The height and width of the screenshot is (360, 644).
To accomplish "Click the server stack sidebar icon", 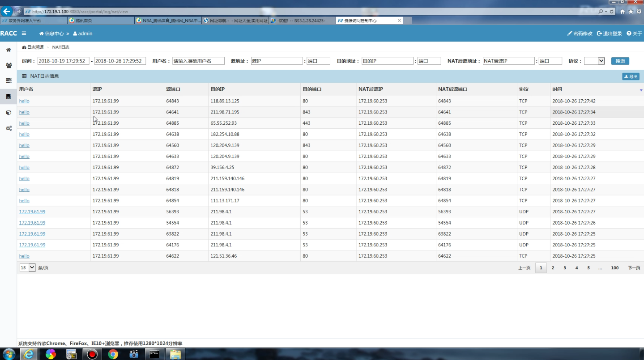I will [x=9, y=81].
